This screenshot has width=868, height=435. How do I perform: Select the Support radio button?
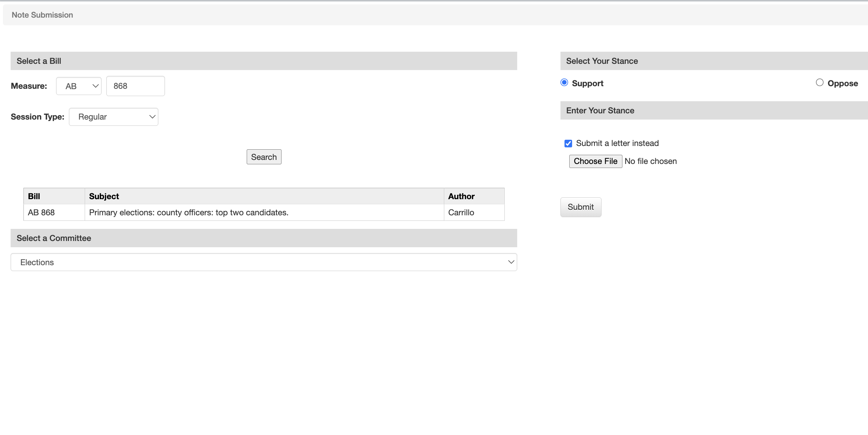[564, 83]
